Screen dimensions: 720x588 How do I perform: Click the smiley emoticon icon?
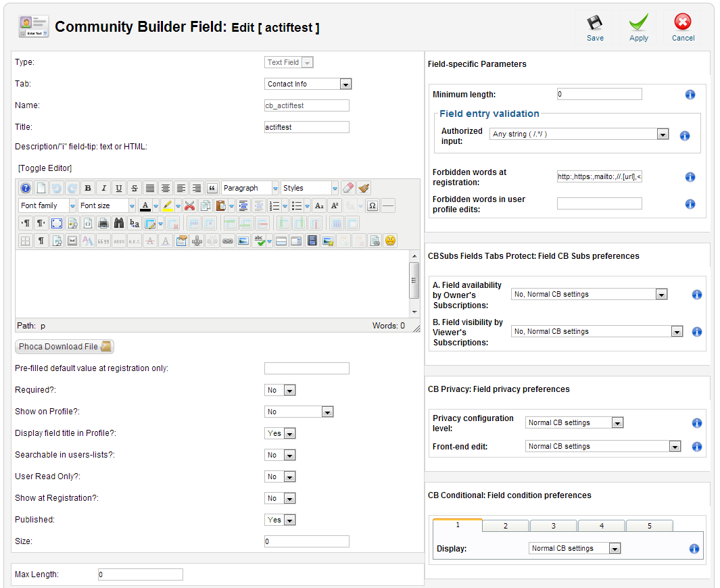390,241
